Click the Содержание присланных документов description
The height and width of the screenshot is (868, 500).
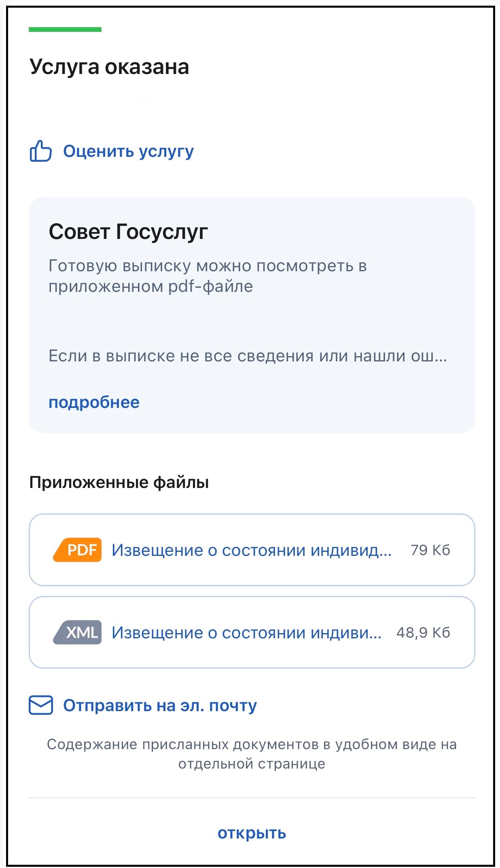click(252, 754)
